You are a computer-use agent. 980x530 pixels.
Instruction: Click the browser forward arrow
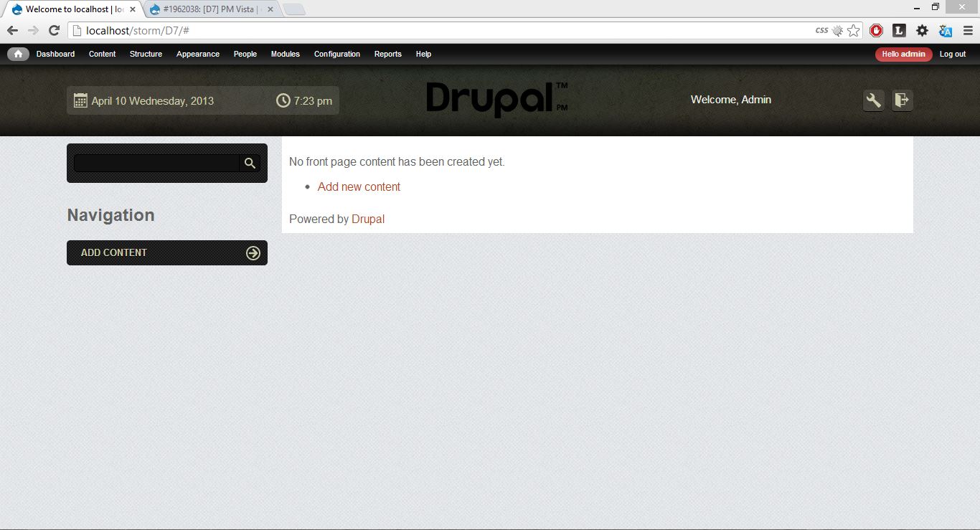click(x=33, y=30)
